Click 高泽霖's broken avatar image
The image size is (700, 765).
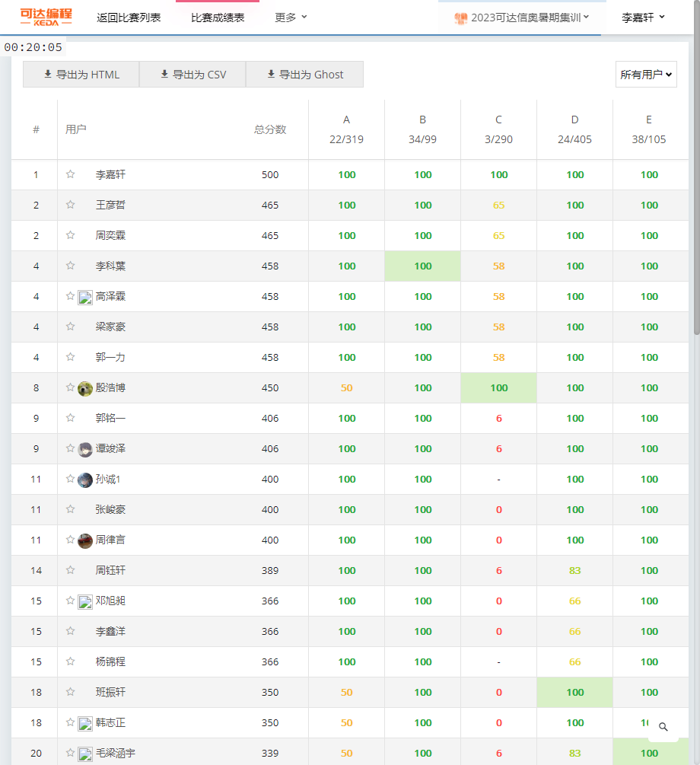(85, 297)
